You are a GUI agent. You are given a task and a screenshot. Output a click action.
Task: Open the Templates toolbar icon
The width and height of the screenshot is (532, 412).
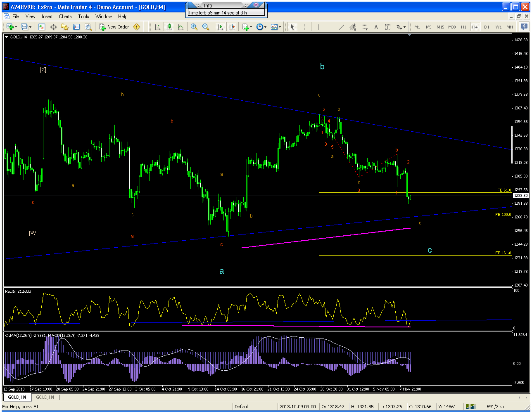tap(274, 27)
